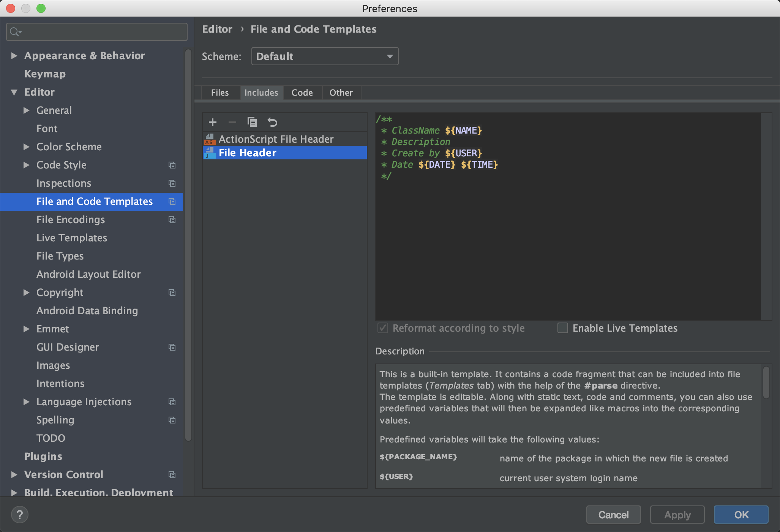Collapse the Editor tree section
This screenshot has width=780, height=532.
[x=14, y=92]
